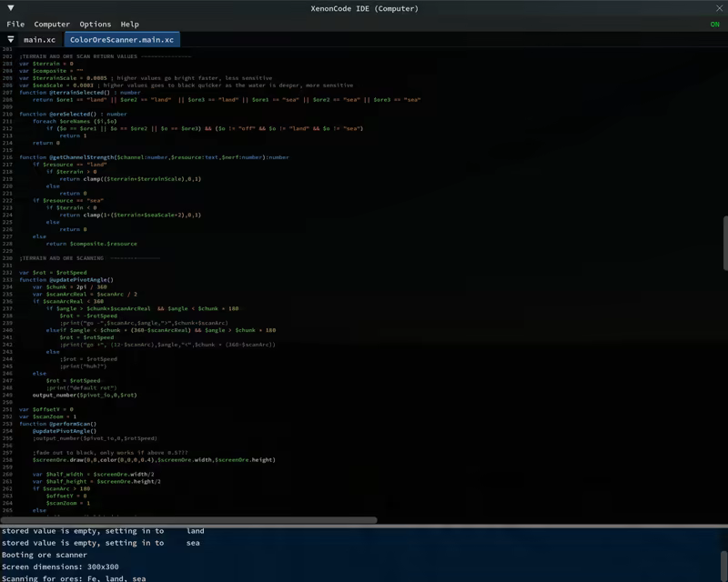Open the Options menu
Screen dimensions: 728x582
95,25
